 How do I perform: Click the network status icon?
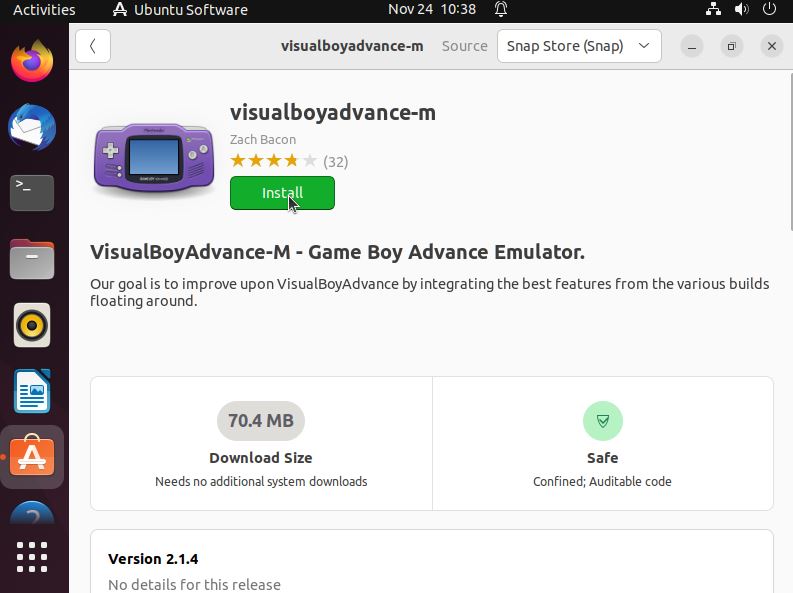coord(714,9)
